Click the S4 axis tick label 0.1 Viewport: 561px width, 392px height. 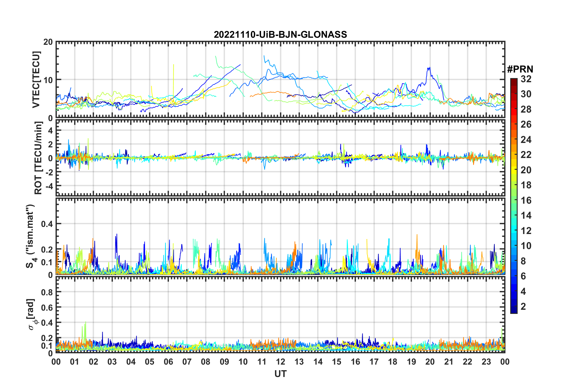coord(47,262)
